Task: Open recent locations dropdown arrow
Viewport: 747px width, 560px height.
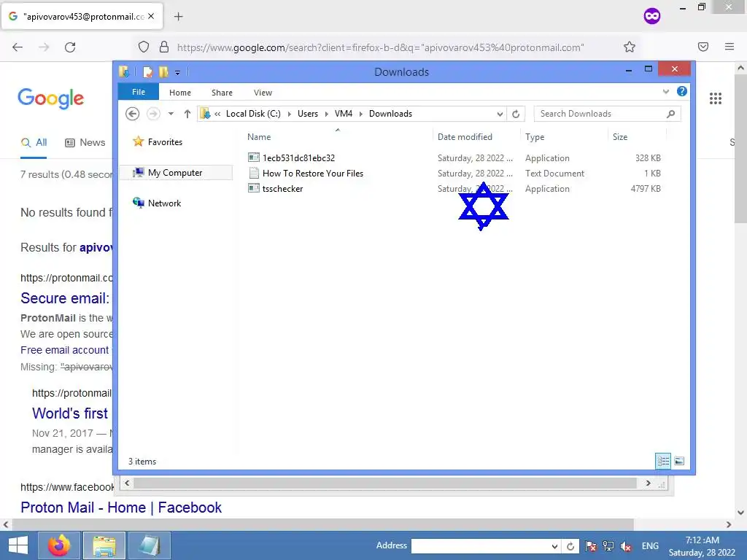Action: (171, 114)
